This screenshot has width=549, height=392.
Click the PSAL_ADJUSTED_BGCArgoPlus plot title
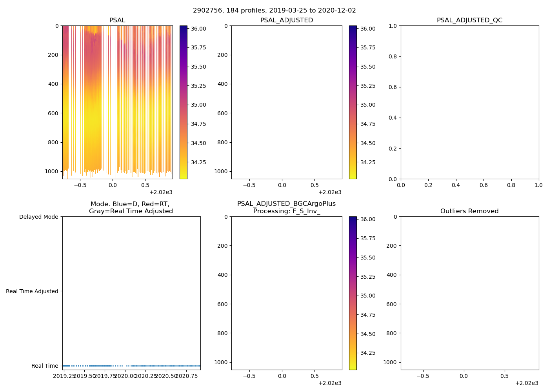[x=286, y=208]
